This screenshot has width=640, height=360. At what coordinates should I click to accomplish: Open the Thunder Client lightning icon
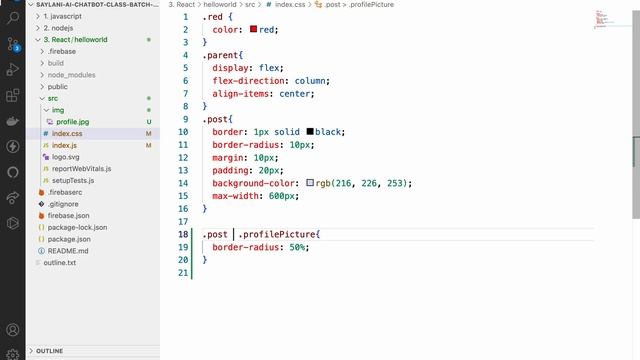click(x=13, y=147)
